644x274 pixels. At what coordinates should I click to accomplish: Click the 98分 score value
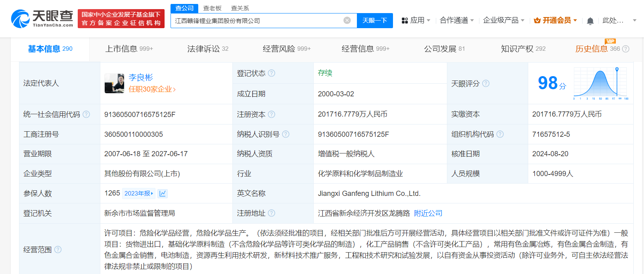552,83
